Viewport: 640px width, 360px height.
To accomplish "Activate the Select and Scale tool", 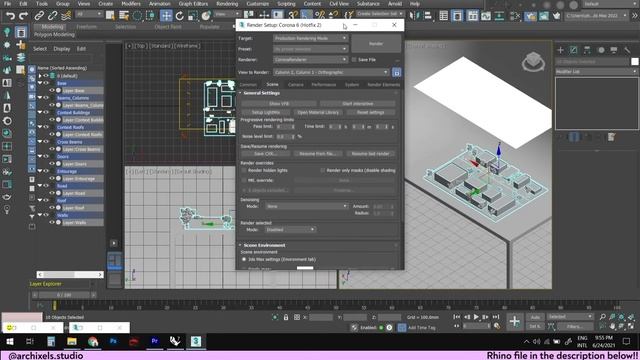I will 193,16.
